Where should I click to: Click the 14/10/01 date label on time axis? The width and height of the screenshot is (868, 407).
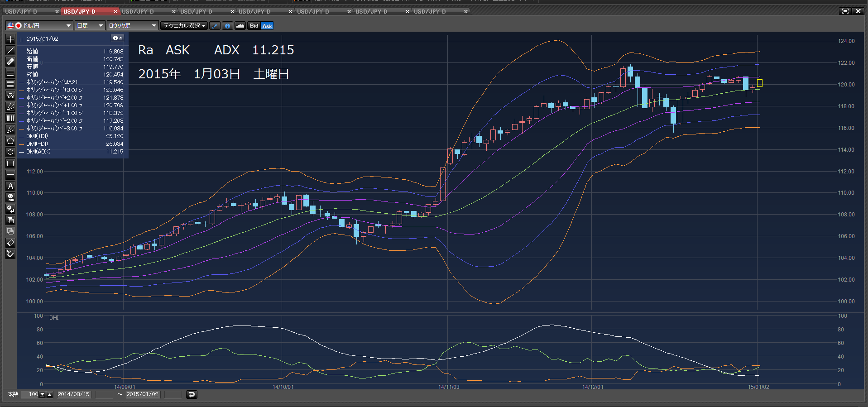point(283,387)
